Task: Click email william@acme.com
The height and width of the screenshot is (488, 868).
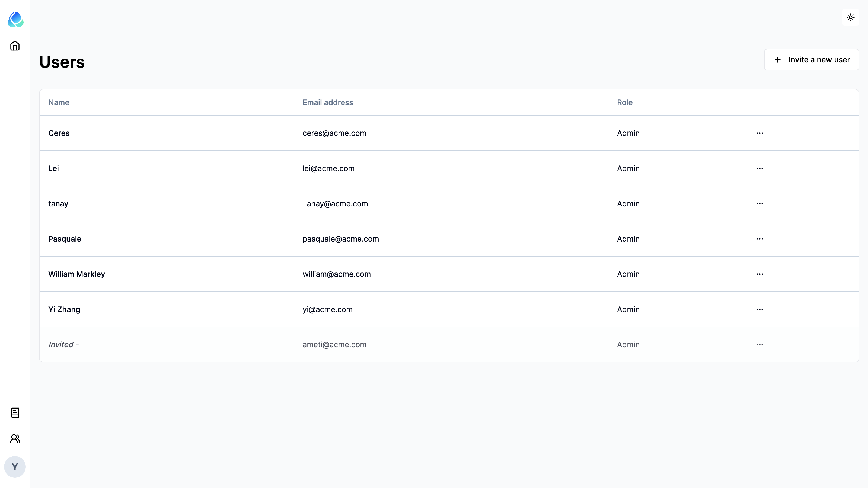Action: 336,274
